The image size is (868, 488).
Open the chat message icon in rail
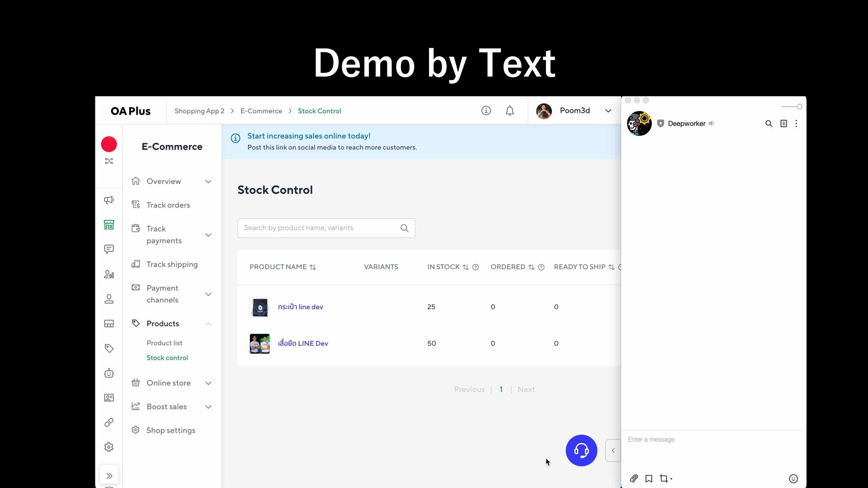(x=109, y=249)
